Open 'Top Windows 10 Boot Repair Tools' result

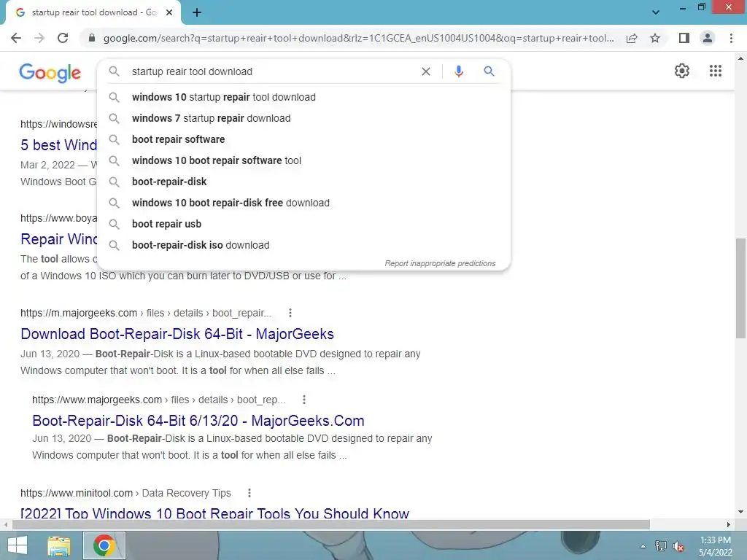(x=214, y=513)
